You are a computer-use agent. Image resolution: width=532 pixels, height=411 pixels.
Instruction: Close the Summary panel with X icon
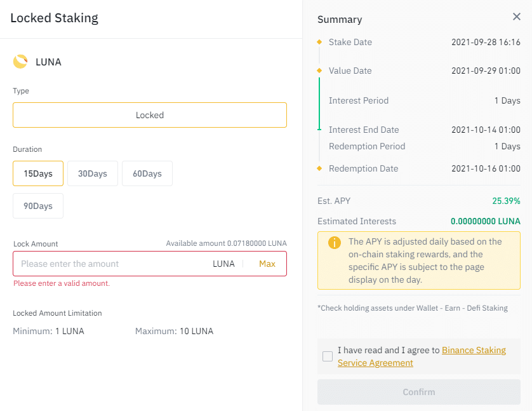click(x=516, y=17)
